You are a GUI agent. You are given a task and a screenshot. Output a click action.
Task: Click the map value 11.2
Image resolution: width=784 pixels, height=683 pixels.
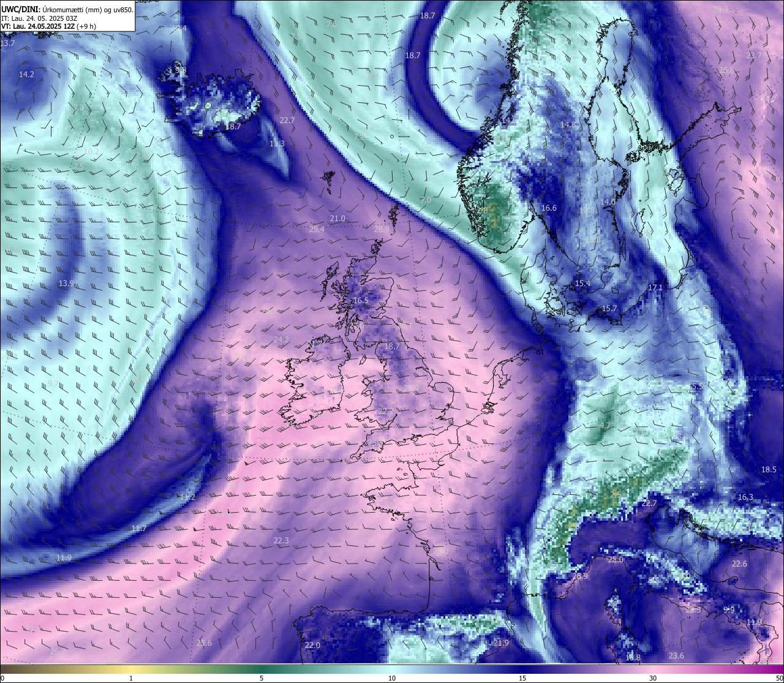tap(187, 497)
